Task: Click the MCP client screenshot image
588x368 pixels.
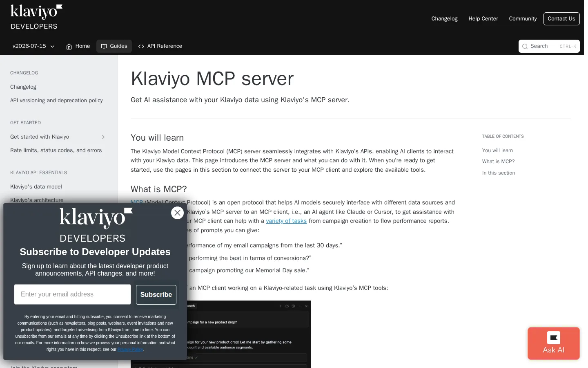Action: [249, 334]
